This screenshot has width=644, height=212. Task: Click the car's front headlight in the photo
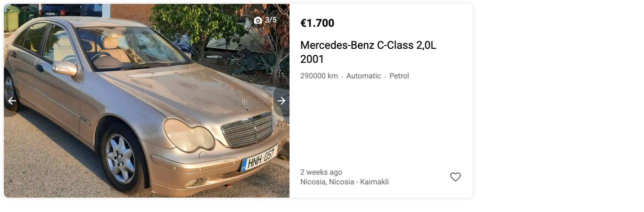coord(189,135)
